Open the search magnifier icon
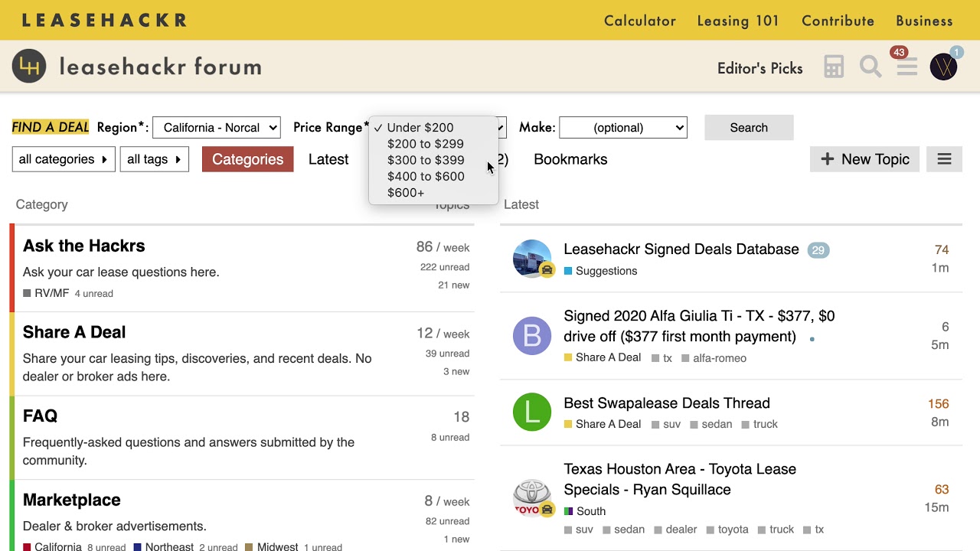 [x=871, y=67]
